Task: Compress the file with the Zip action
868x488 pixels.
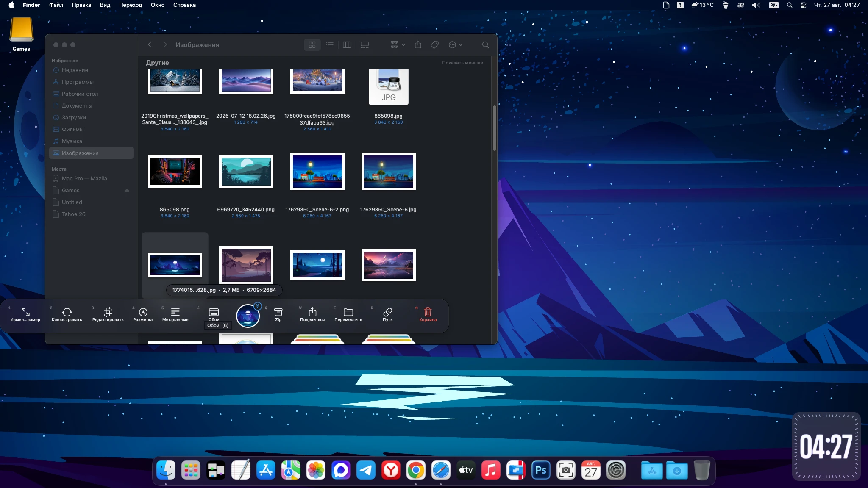Action: 278,314
